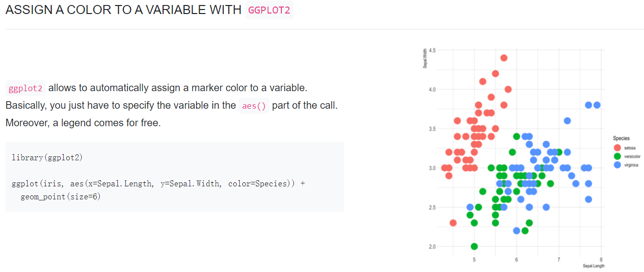Image resolution: width=644 pixels, height=272 pixels.
Task: Click the library(ggplot2) code line
Action: click(47, 157)
